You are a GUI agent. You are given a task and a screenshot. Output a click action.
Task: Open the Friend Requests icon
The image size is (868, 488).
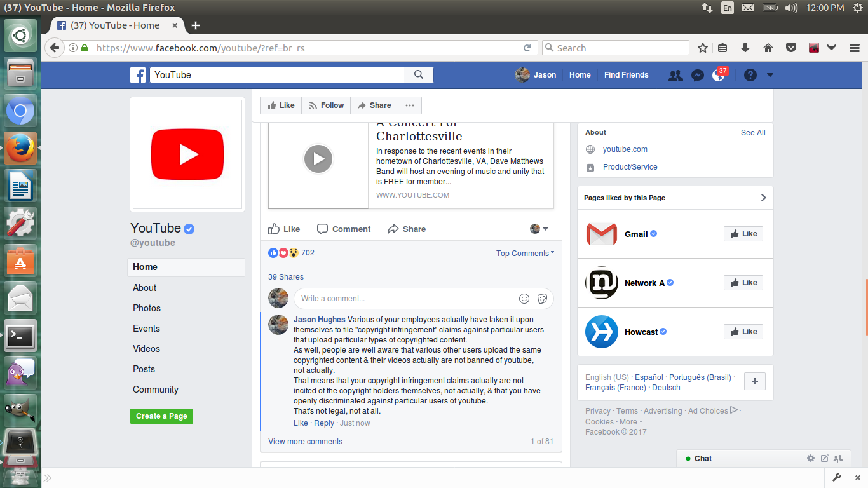point(675,75)
